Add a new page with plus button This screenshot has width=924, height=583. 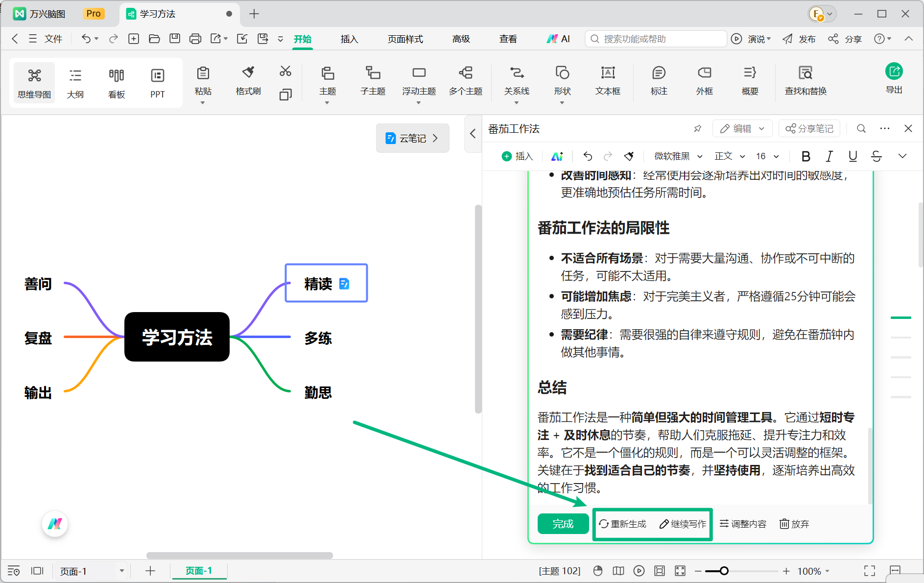pyautogui.click(x=150, y=571)
